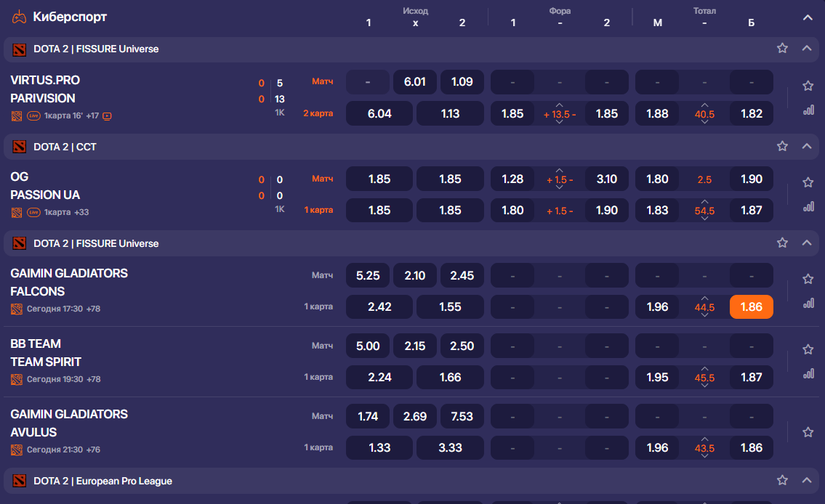This screenshot has width=825, height=504.
Task: Click the '2 карта' label in the VIRTUS.PRO row
Action: (x=318, y=113)
